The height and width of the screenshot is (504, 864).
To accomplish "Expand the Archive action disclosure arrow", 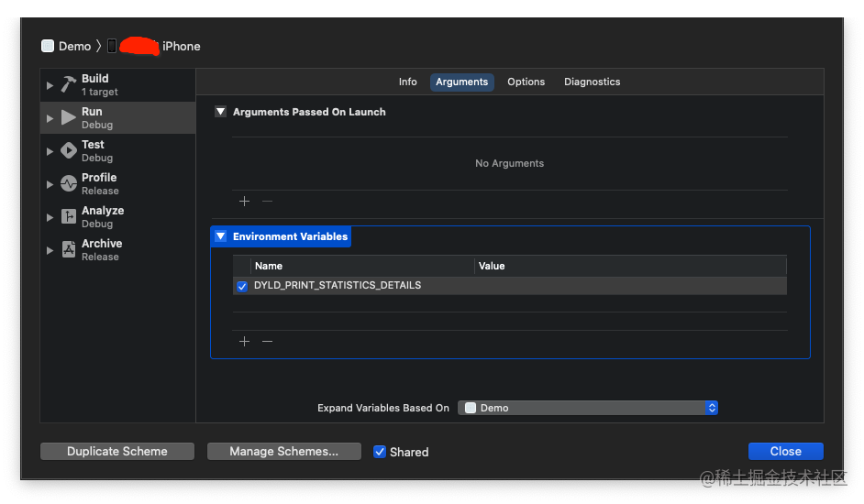I will (50, 250).
